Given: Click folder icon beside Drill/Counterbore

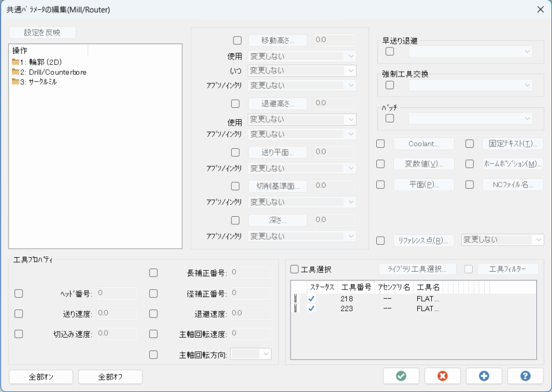Looking at the screenshot, I should 17,72.
